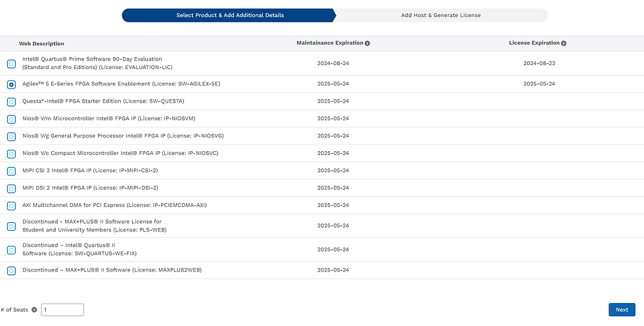Click the MAX+PLUS II Student and University description
This screenshot has width=644, height=326.
coord(95,225)
